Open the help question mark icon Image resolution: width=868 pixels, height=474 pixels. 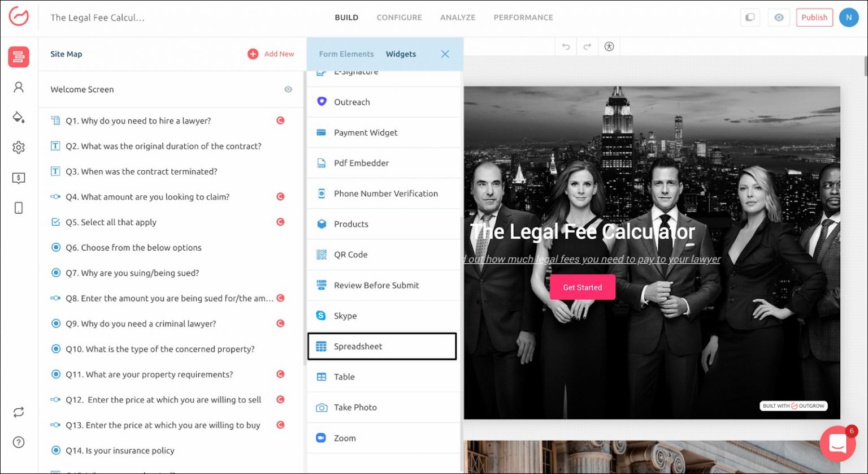[19, 442]
